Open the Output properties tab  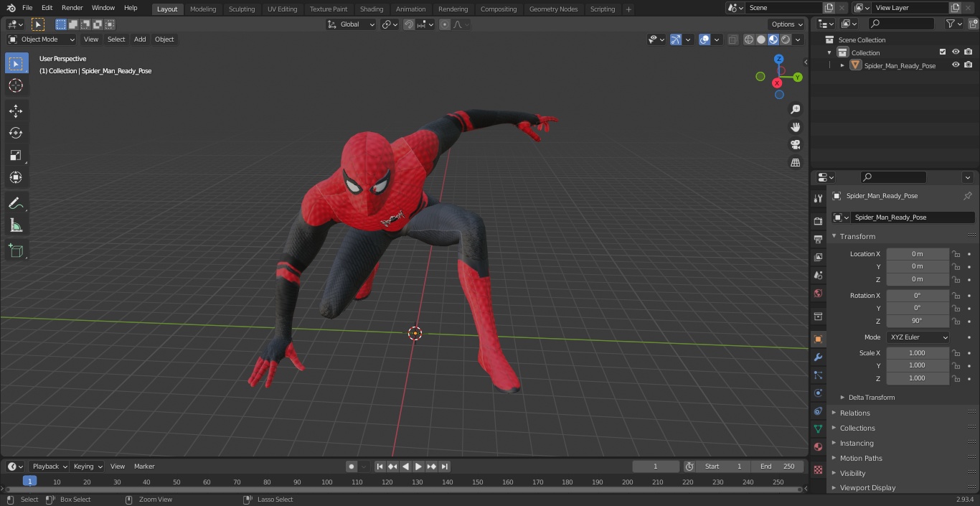(x=818, y=239)
